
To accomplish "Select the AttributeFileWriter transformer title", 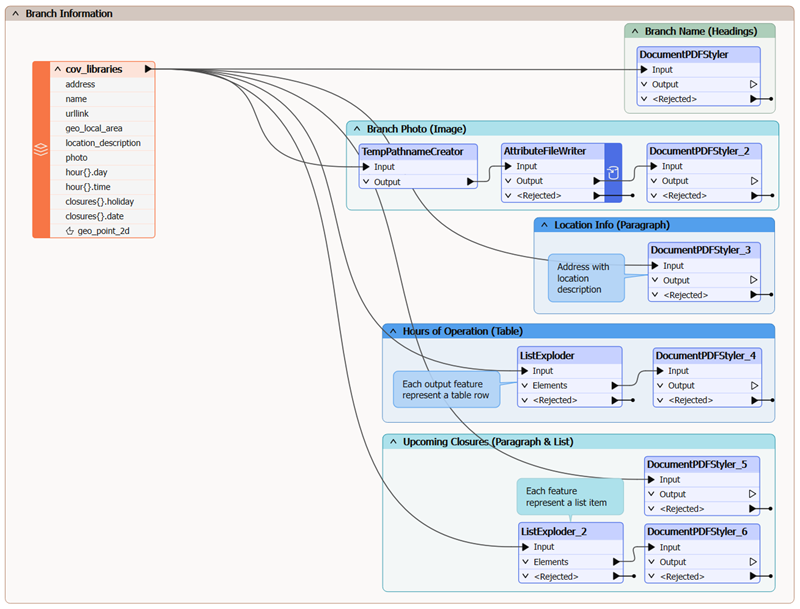I will [545, 151].
